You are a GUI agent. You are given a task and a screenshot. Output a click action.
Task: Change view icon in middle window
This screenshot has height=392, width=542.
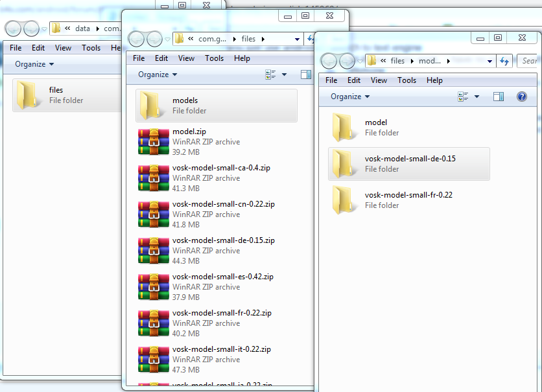tap(270, 75)
